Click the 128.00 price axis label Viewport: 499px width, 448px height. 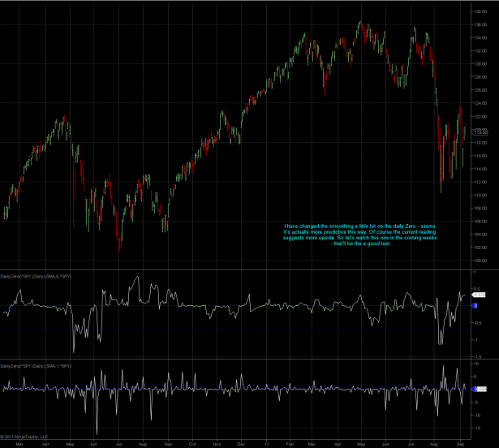click(x=480, y=77)
